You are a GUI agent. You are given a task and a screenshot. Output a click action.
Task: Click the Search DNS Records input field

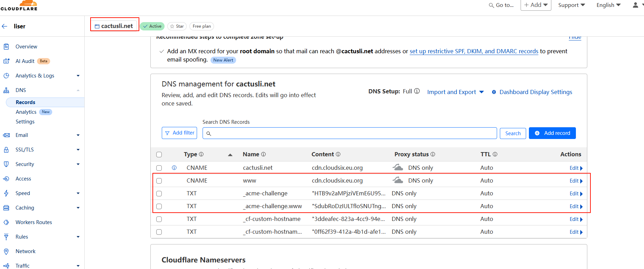click(x=350, y=133)
